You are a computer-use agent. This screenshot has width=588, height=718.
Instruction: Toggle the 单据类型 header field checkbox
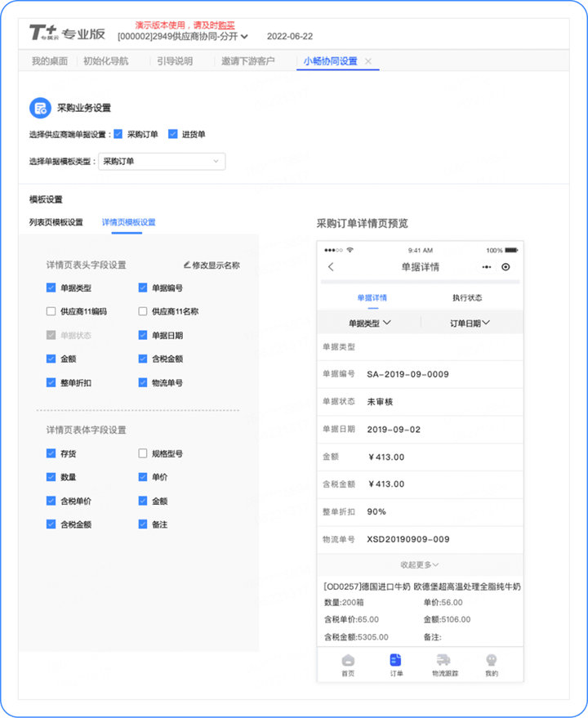tap(51, 288)
